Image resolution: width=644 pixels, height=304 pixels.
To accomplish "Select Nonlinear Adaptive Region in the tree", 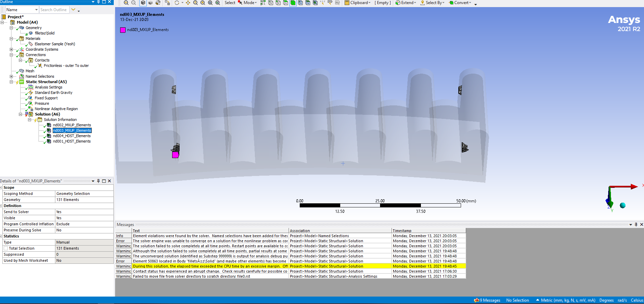I will coord(56,109).
